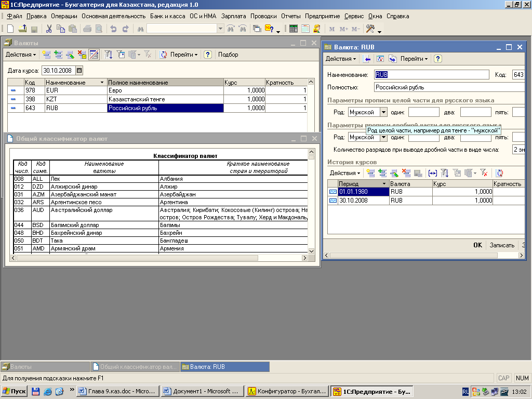The image size is (532, 399).
Task: Switch to Валюты tab in bottom window bar
Action: coord(45,367)
